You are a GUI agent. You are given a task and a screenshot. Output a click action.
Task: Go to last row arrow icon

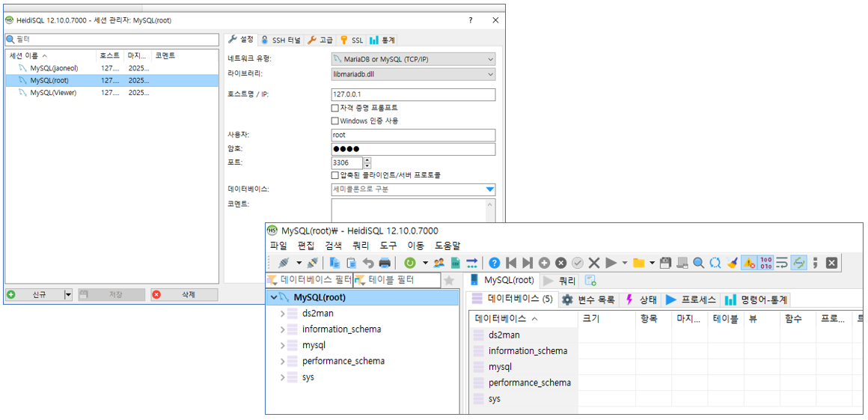[x=527, y=263]
